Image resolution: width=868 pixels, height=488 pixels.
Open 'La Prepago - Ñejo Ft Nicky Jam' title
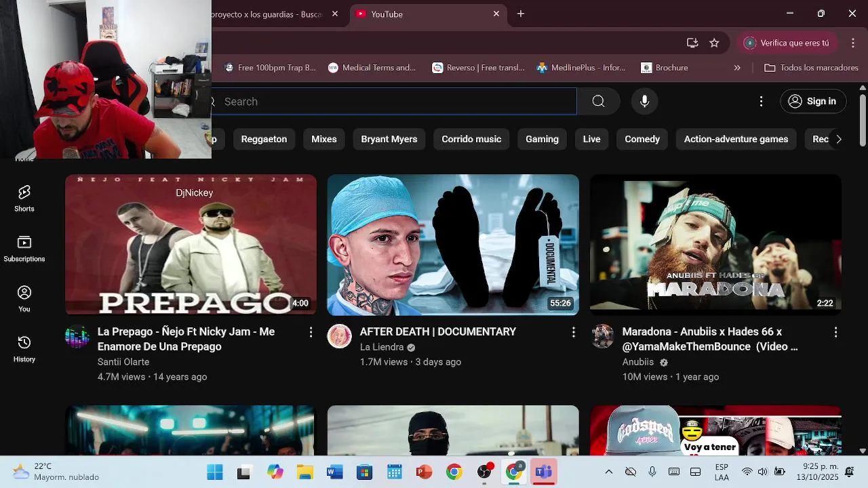186,339
